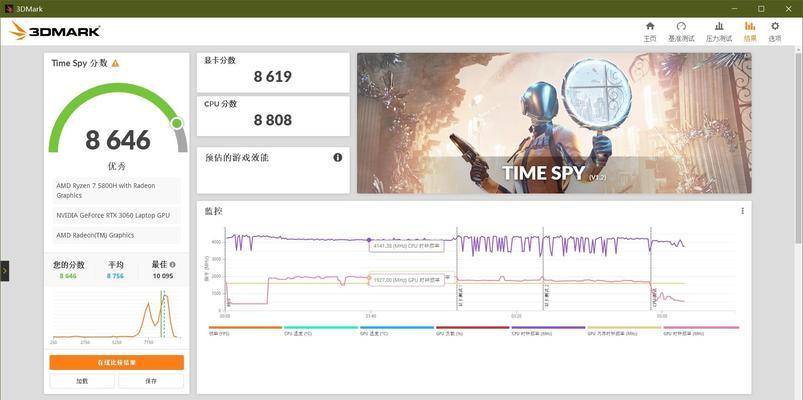Click the 监控 monitoring heading
The image size is (803, 400).
click(x=214, y=212)
